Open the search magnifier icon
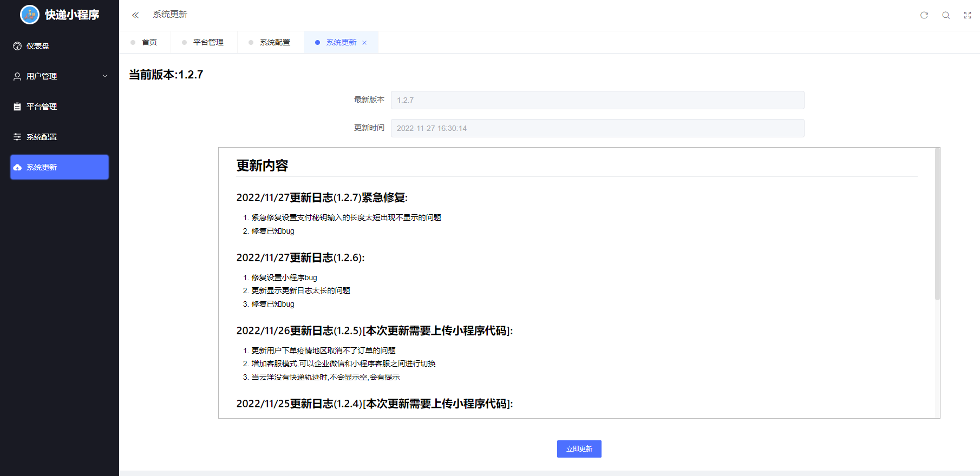Screen dimensions: 980x476 click(x=946, y=15)
